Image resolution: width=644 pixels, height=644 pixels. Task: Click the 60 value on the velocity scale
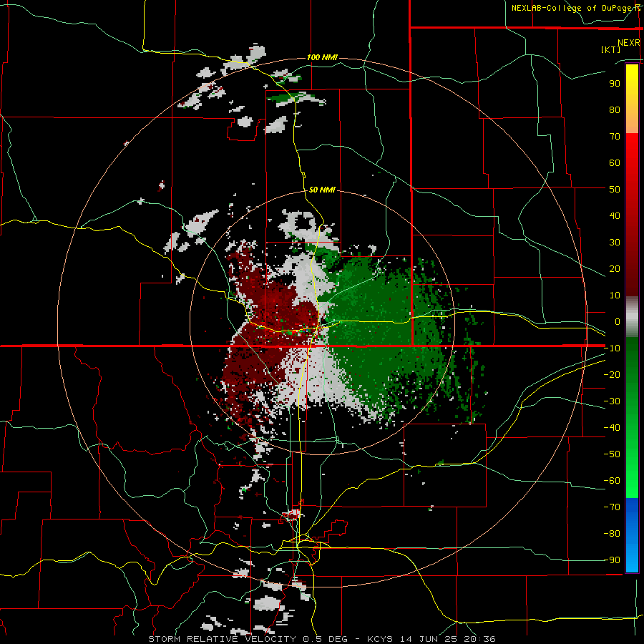click(x=615, y=163)
